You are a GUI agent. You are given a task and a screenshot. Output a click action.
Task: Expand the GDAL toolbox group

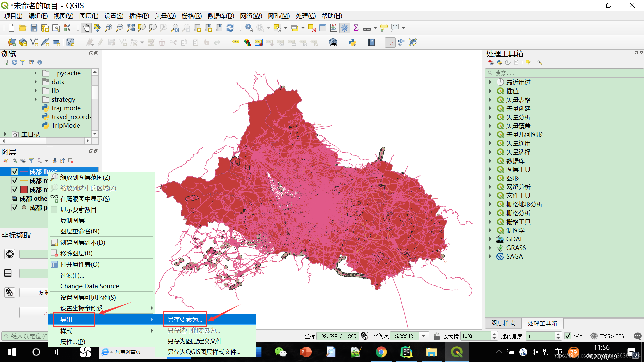[490, 239]
